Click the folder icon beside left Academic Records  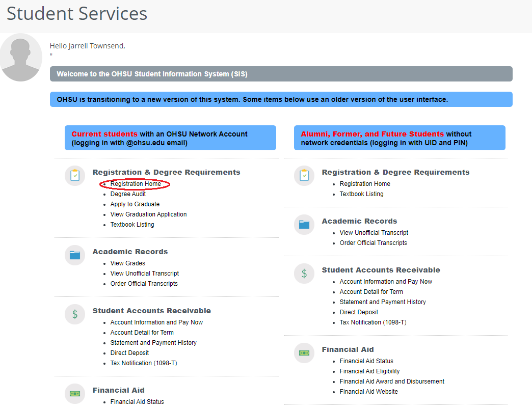75,255
